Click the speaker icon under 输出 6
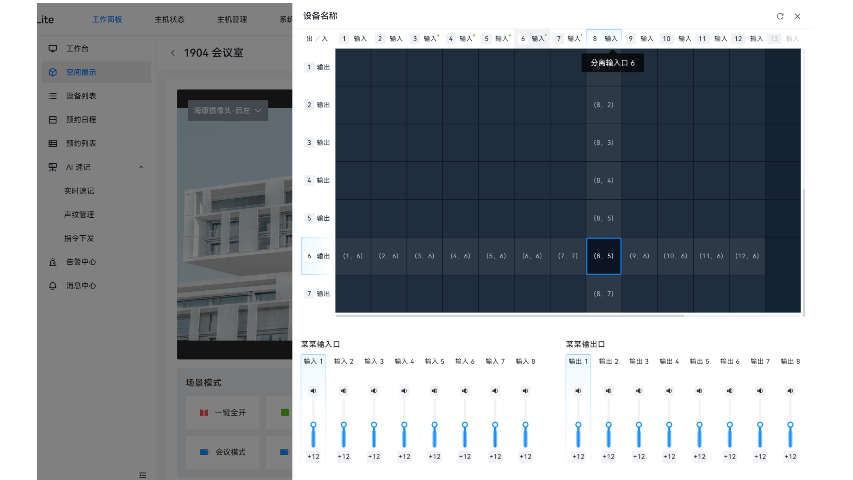This screenshot has width=853, height=480. click(730, 391)
